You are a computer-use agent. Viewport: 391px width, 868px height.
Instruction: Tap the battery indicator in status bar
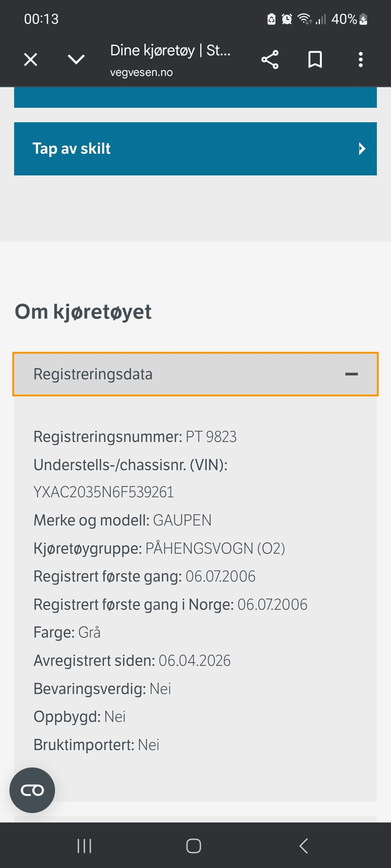(x=363, y=19)
